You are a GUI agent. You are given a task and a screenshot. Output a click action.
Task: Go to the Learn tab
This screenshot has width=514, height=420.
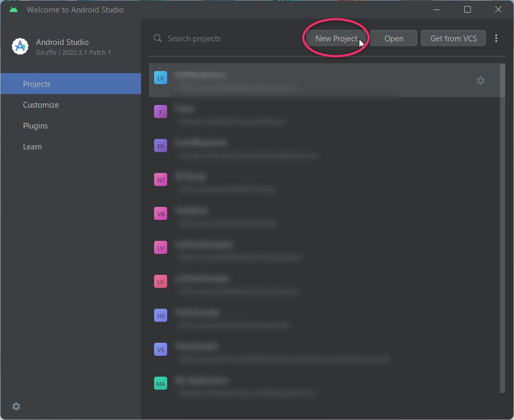(71, 147)
